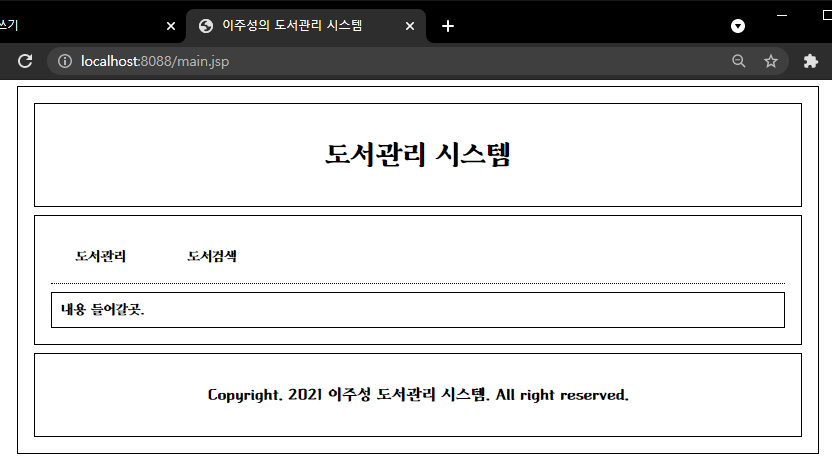This screenshot has height=473, width=832.
Task: Close the 이주성의 도서관리 시스템 tab
Action: coord(410,26)
